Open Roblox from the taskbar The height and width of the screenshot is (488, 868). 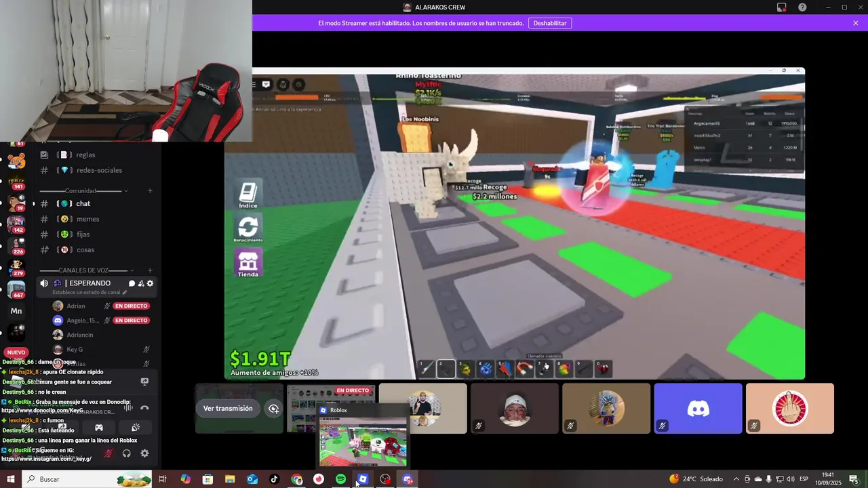(x=363, y=479)
